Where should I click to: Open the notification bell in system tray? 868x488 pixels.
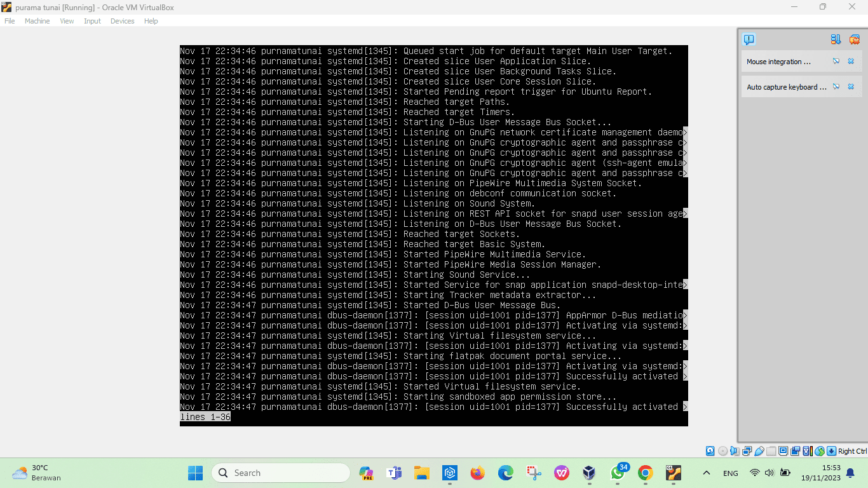(x=850, y=473)
